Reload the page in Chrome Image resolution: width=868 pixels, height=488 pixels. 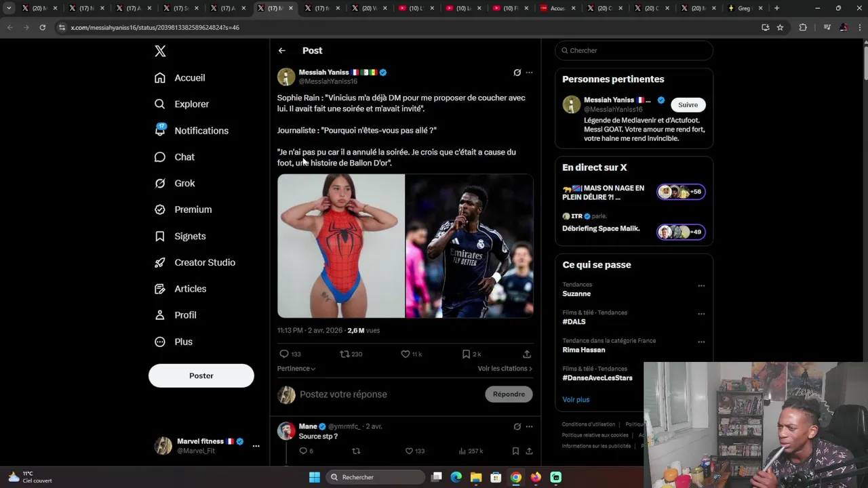[x=43, y=28]
